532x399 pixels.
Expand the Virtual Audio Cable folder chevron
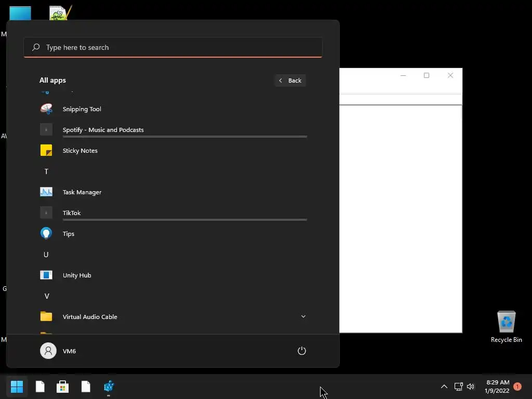pos(303,316)
